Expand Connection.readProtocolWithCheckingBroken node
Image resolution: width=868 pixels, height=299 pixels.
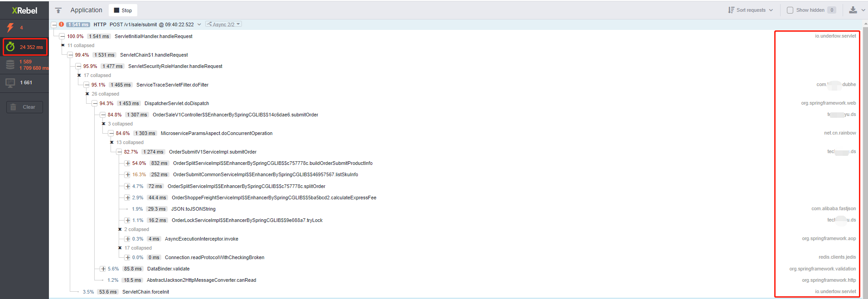pos(127,257)
